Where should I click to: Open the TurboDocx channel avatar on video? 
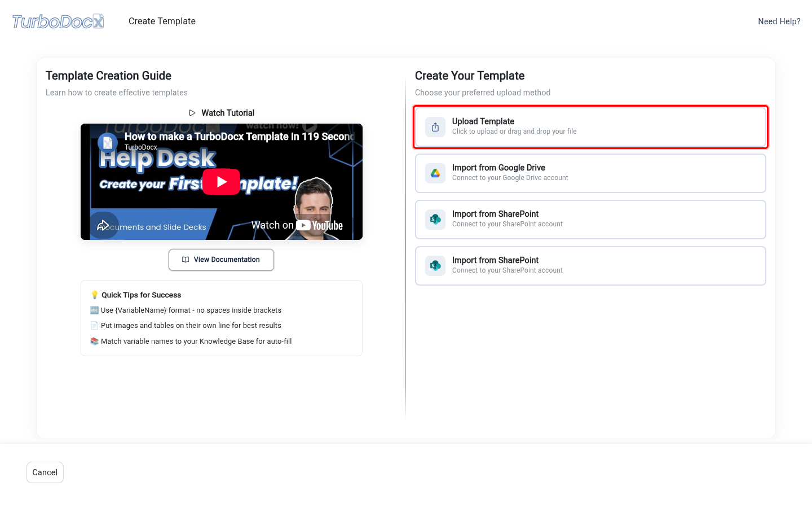pos(108,143)
